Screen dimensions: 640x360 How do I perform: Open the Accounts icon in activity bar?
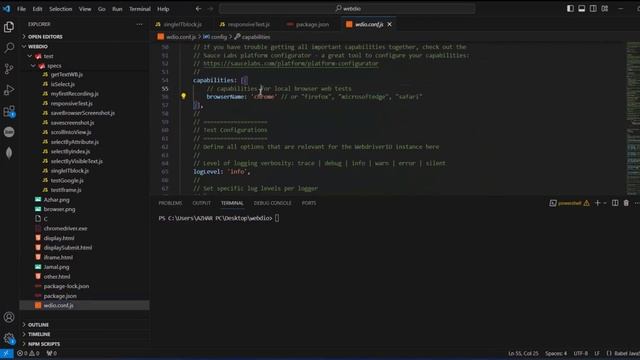point(9,317)
